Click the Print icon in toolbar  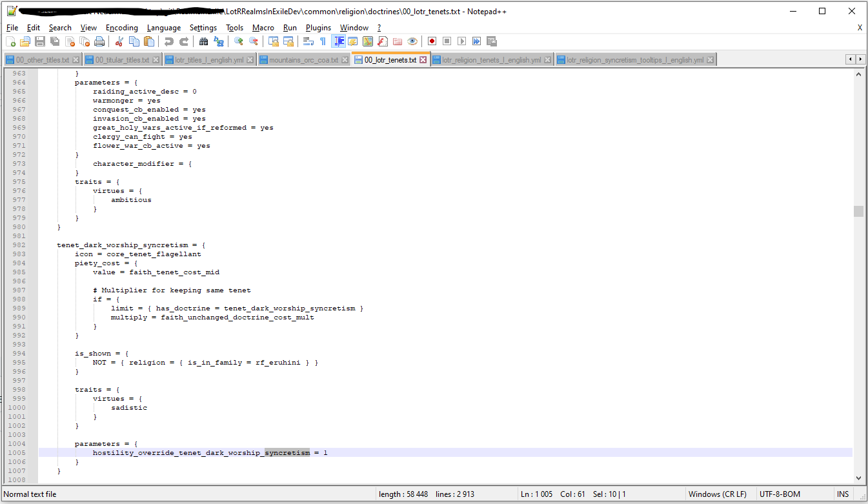pyautogui.click(x=99, y=41)
